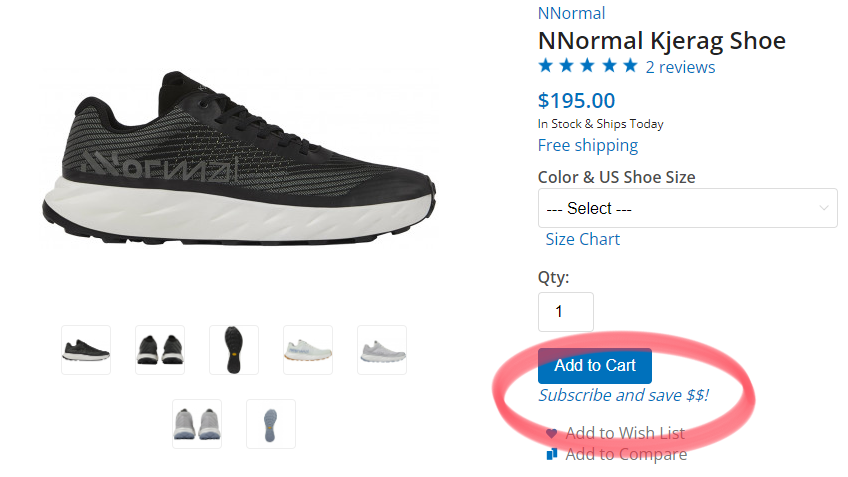Select the gray shoe side-view thumbnail
The height and width of the screenshot is (477, 848).
point(382,350)
